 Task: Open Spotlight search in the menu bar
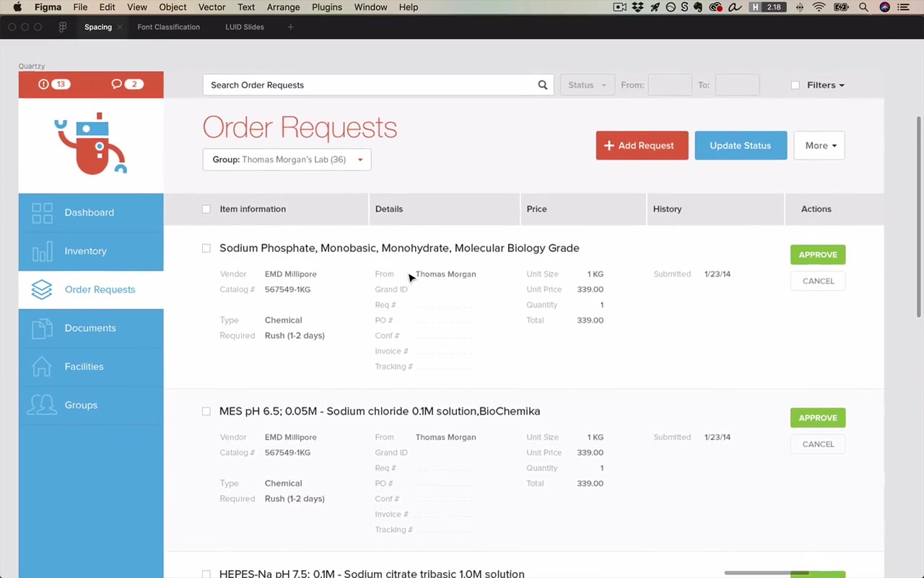863,7
